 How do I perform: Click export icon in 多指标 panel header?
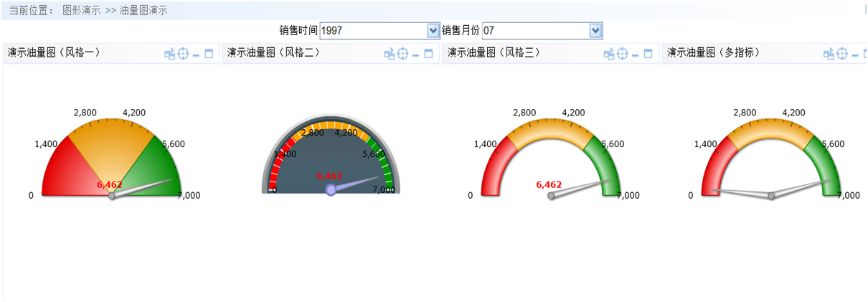(x=829, y=54)
